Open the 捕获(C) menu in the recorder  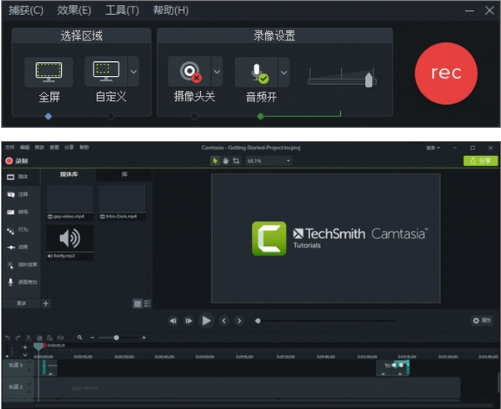(x=26, y=10)
